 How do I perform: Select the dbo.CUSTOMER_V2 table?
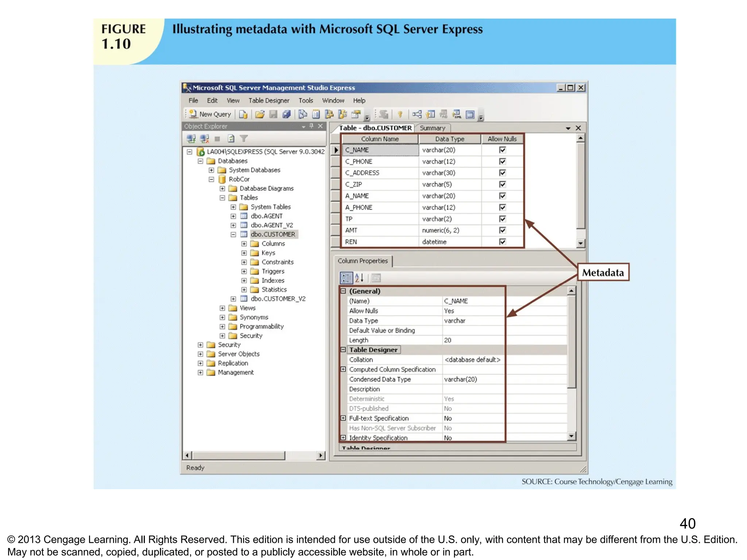coord(278,299)
